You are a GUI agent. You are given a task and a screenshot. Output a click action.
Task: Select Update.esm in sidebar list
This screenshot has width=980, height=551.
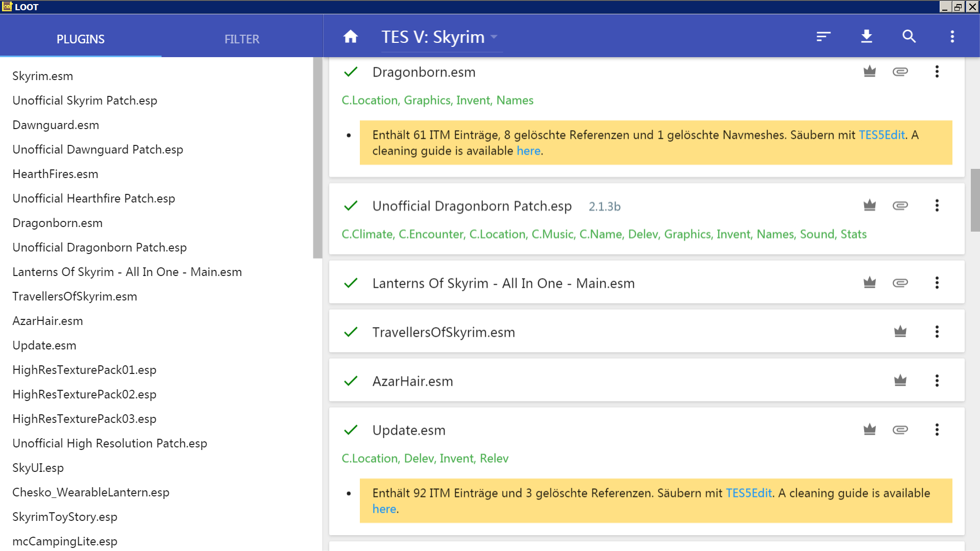pos(44,345)
